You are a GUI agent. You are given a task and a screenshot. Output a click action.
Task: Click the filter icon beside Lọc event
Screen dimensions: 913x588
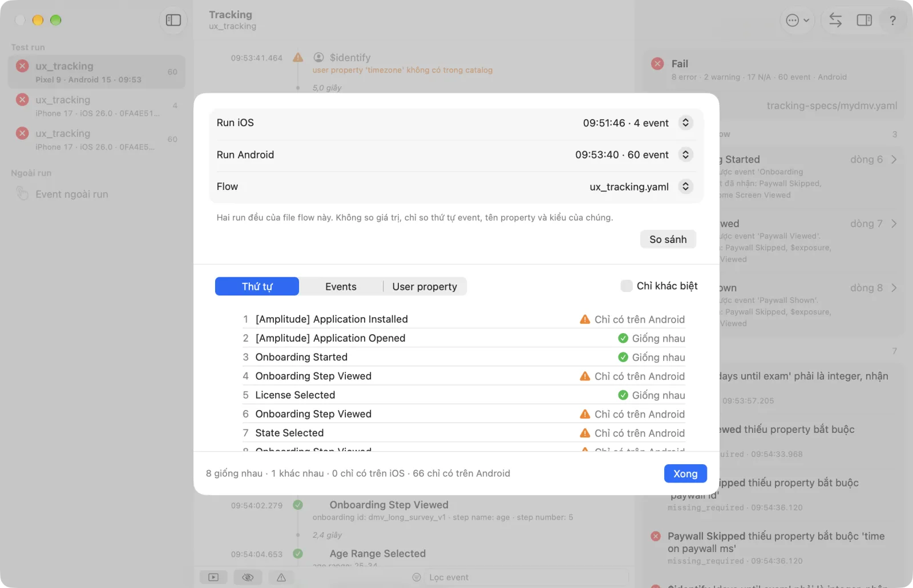(417, 577)
